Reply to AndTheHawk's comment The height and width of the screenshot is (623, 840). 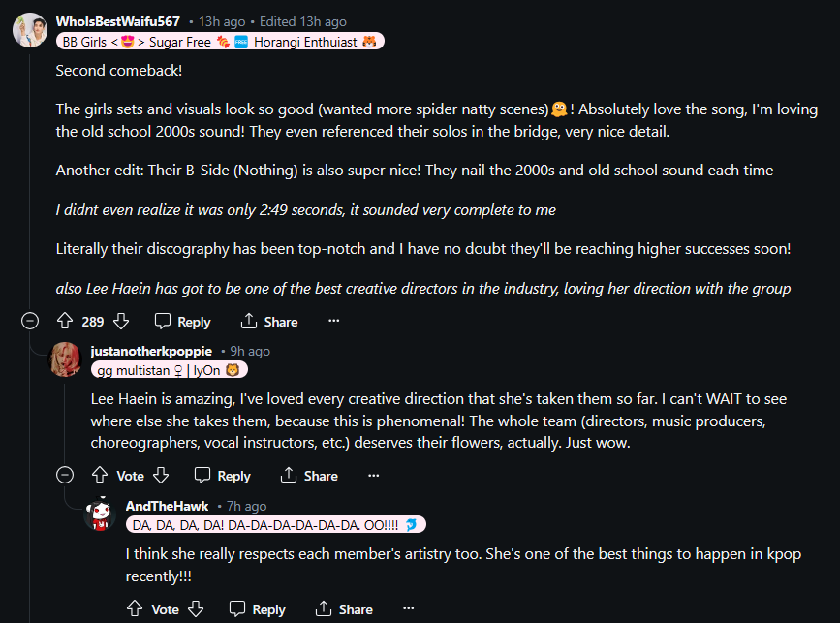[257, 608]
